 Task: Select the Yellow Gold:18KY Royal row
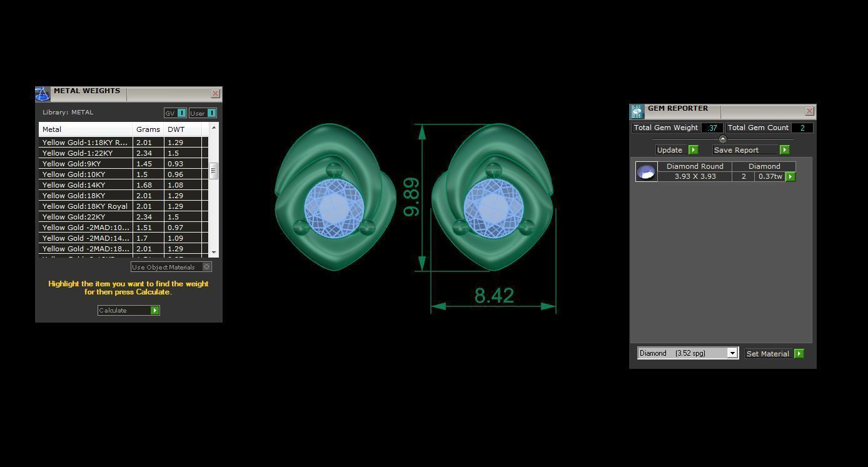pos(123,206)
